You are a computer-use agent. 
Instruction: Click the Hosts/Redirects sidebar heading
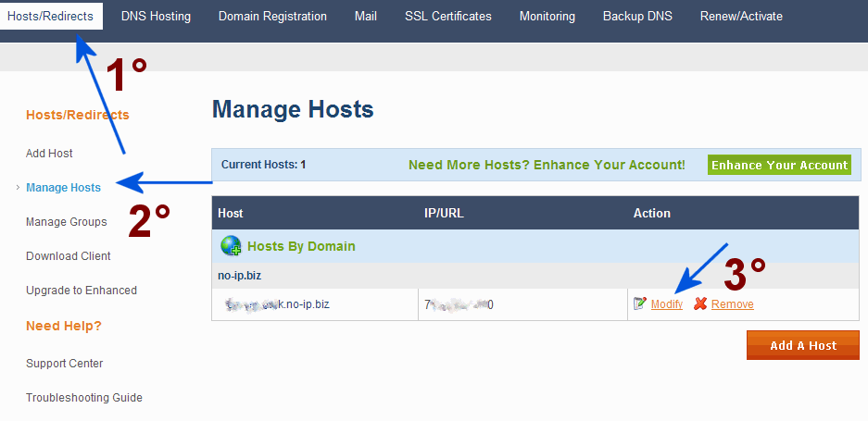[78, 115]
